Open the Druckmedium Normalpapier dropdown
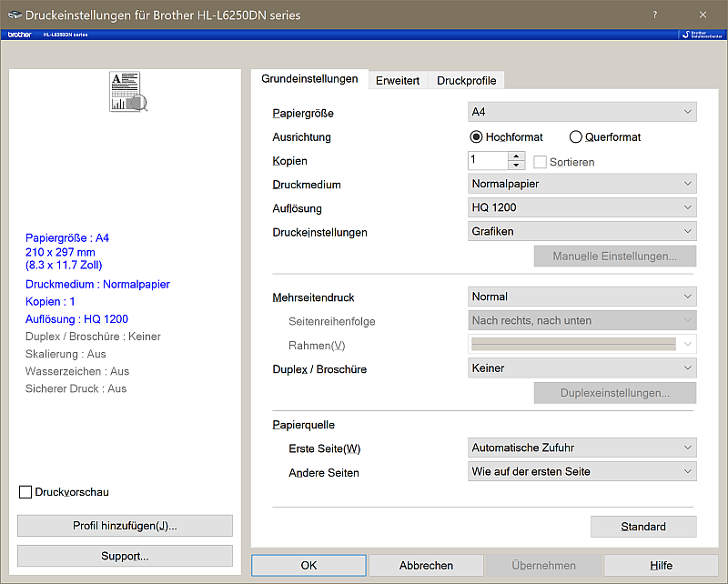The height and width of the screenshot is (584, 728). click(x=581, y=184)
